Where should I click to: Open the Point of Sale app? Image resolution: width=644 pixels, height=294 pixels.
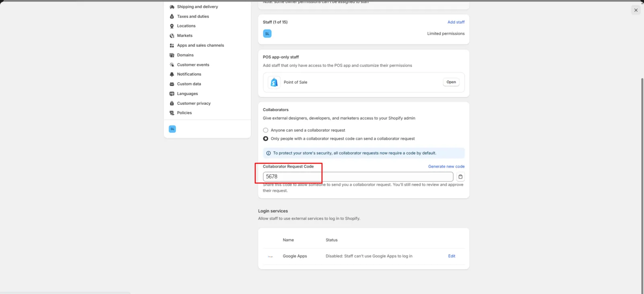(451, 82)
